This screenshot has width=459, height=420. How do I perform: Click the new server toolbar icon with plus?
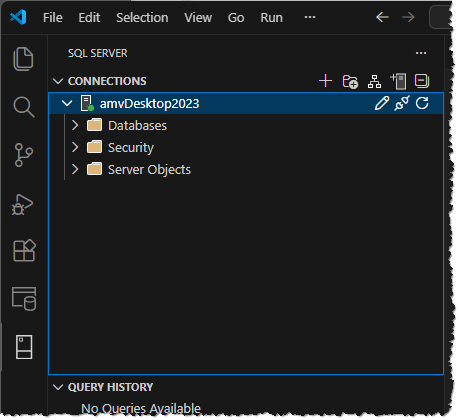click(x=398, y=81)
